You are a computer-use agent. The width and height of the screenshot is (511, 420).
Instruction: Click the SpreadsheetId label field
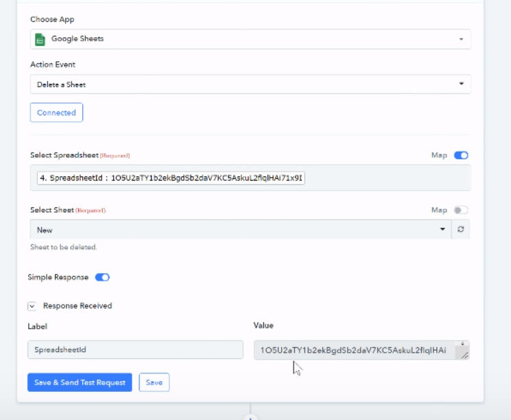[x=135, y=349]
